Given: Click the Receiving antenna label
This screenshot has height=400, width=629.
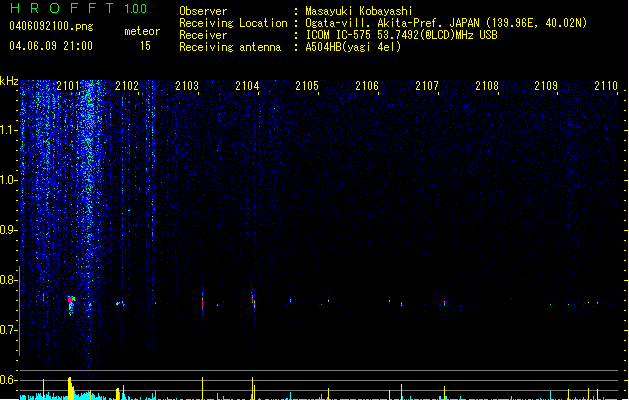Looking at the screenshot, I should point(230,47).
